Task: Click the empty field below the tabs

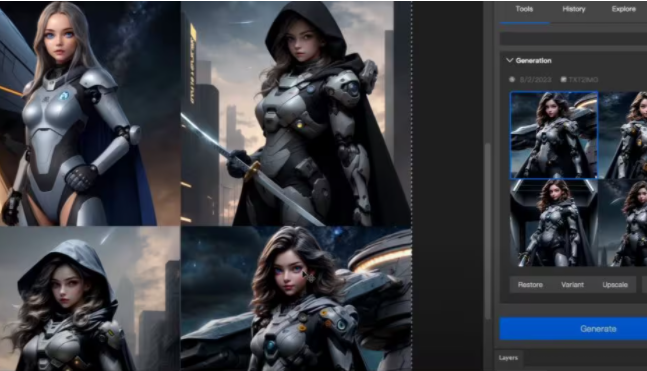Action: (574, 38)
